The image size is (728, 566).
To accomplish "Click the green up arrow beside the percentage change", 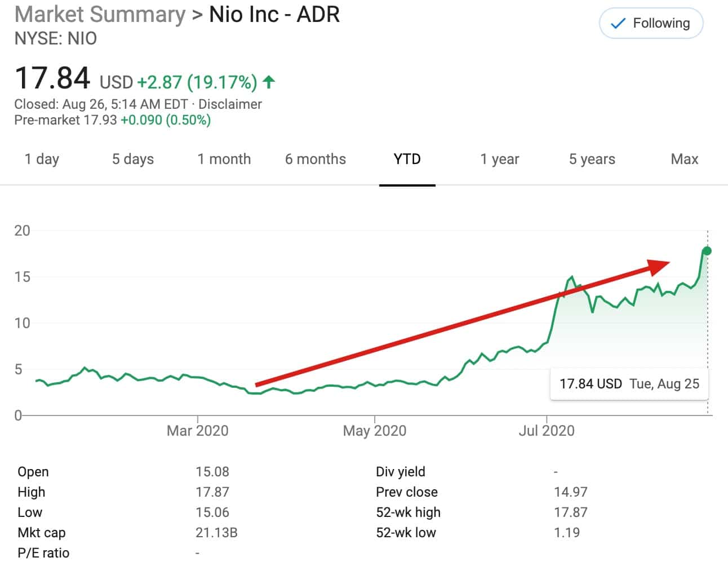I will click(269, 82).
